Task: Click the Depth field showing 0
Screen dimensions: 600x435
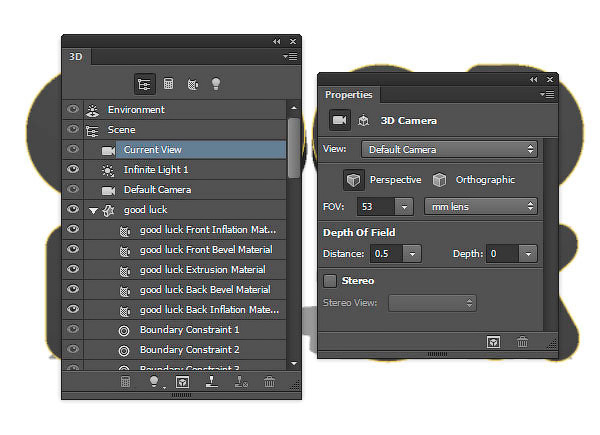Action: (x=502, y=254)
